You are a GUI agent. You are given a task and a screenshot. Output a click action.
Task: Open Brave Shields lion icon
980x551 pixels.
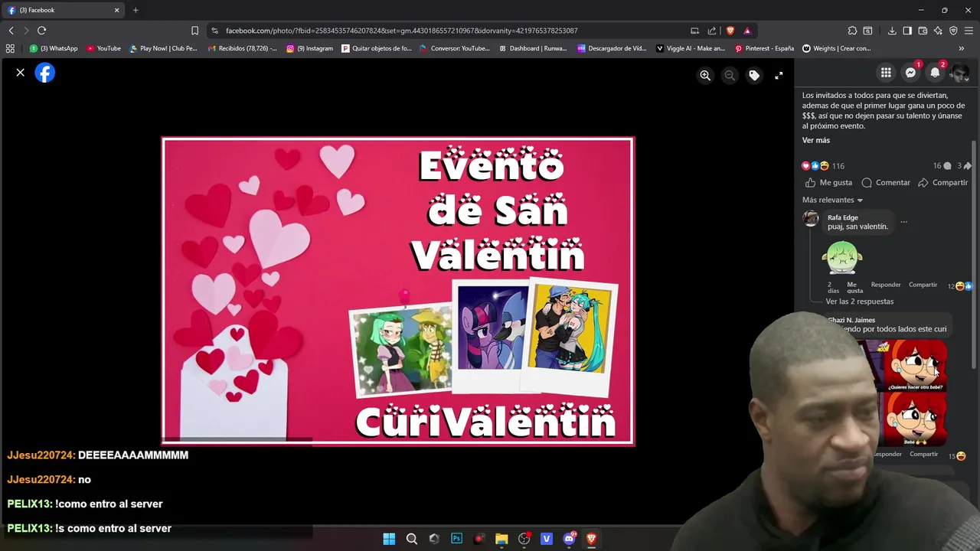730,31
